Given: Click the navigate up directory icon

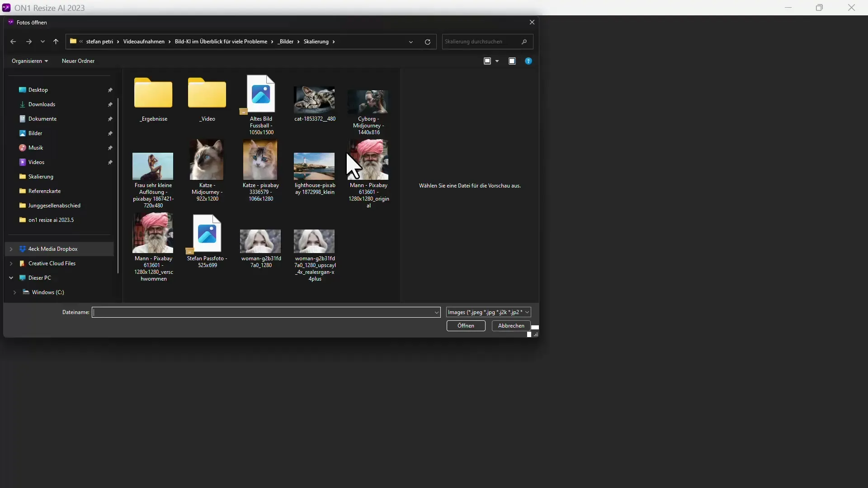Looking at the screenshot, I should [x=56, y=41].
